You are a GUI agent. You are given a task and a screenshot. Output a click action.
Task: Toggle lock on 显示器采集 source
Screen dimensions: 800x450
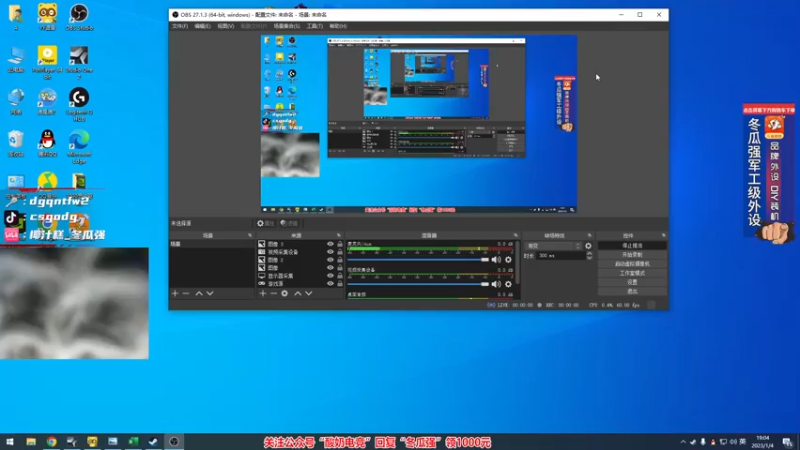pyautogui.click(x=340, y=276)
